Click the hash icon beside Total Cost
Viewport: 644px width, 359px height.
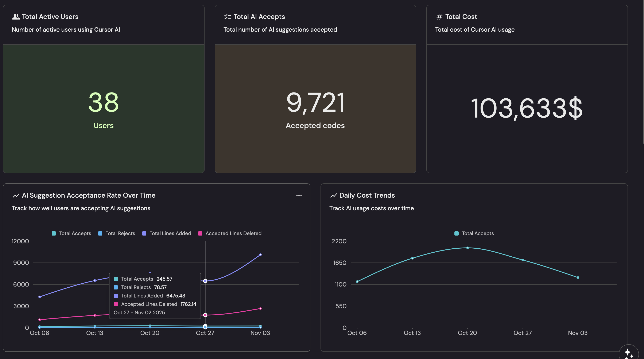(439, 17)
